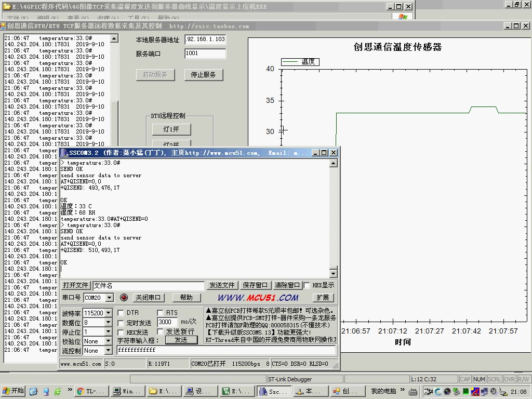532x399 pixels.
Task: Click the red serial port status indicator icon
Action: point(124,298)
